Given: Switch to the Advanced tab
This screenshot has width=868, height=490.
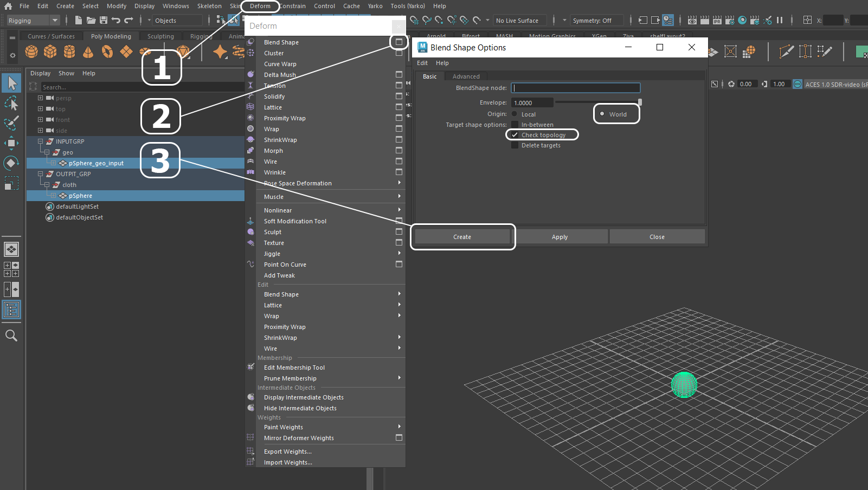Looking at the screenshot, I should [466, 76].
